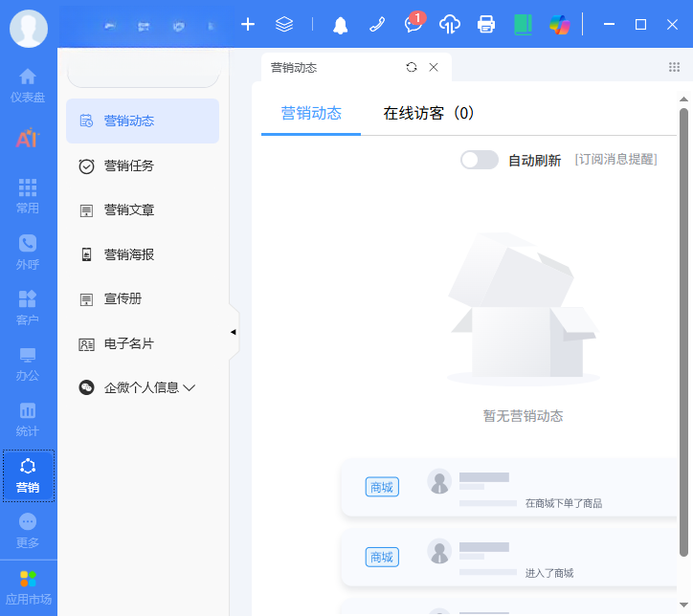Image resolution: width=693 pixels, height=616 pixels.
Task: Click the cloud upload icon
Action: tap(450, 24)
